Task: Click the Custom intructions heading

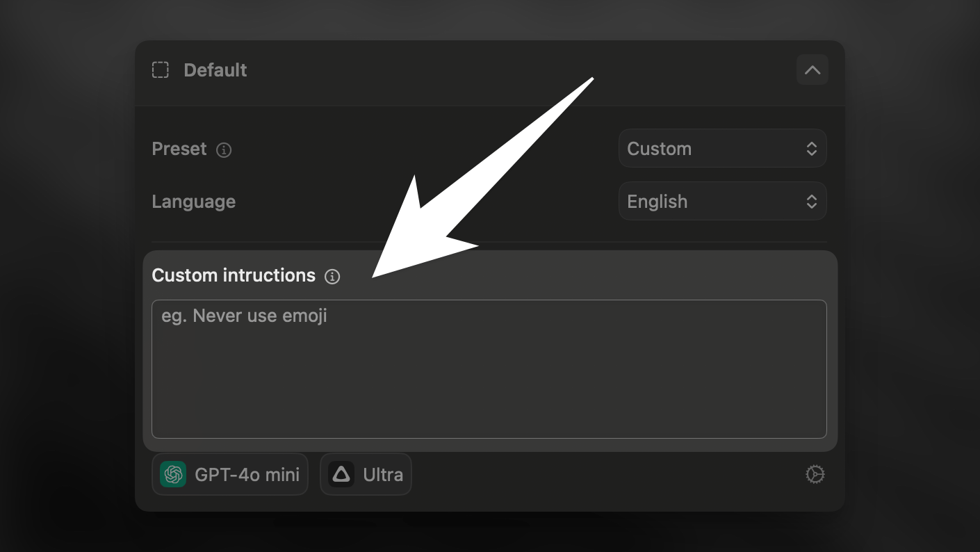Action: pyautogui.click(x=234, y=275)
